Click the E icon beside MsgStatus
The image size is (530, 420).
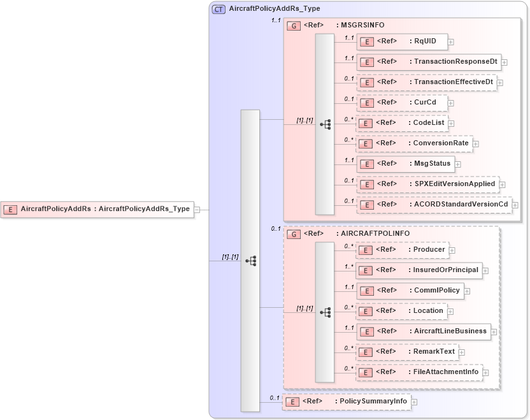[366, 164]
